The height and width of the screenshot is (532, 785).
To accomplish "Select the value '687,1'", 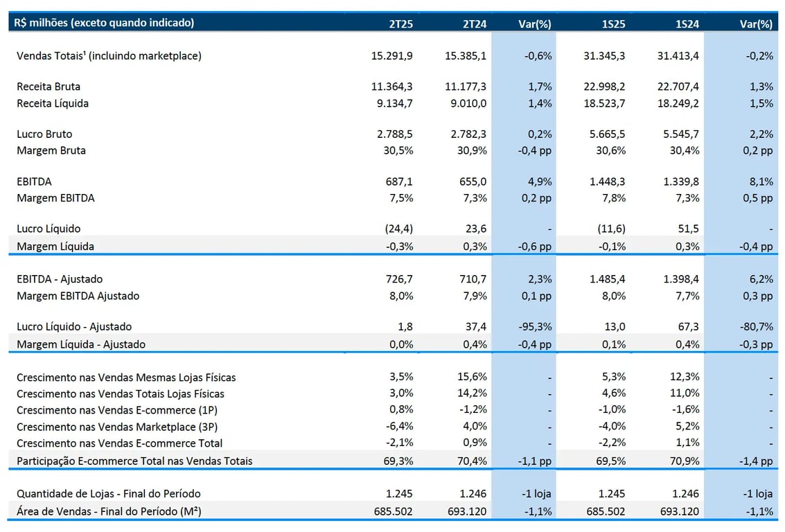I will click(x=399, y=181).
